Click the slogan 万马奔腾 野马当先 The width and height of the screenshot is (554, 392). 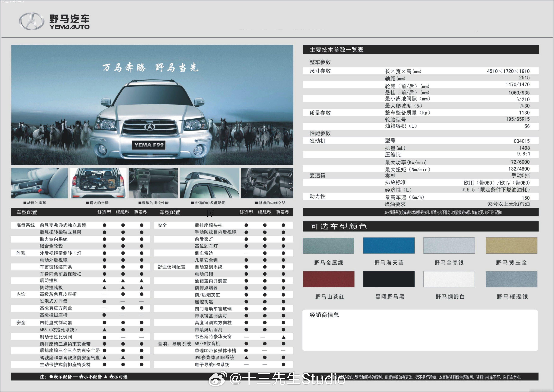(x=151, y=67)
